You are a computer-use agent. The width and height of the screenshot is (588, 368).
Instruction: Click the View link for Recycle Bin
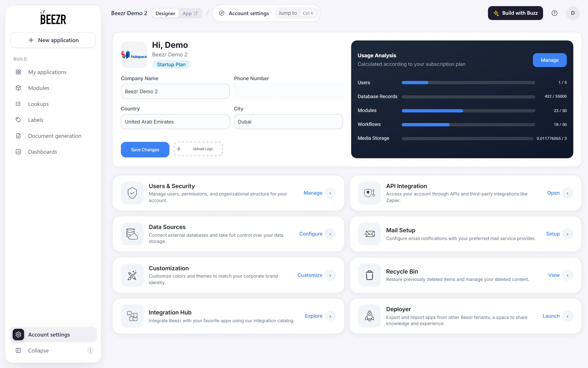tap(554, 275)
